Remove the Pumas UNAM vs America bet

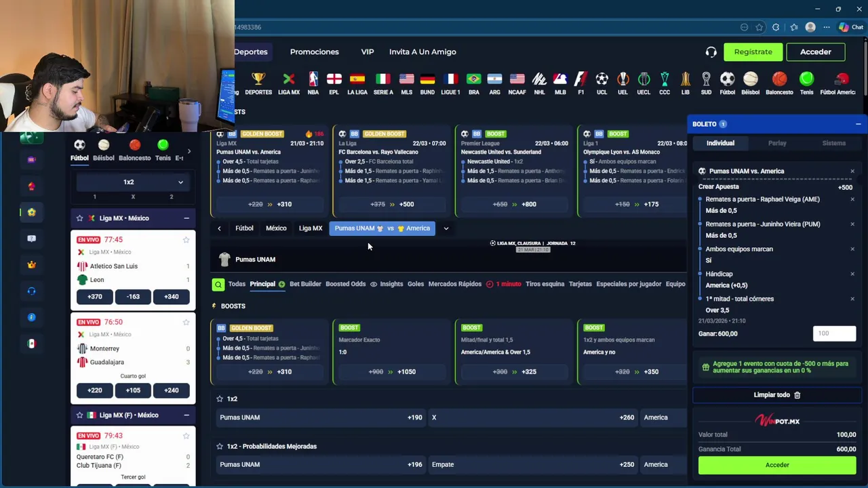coord(852,171)
